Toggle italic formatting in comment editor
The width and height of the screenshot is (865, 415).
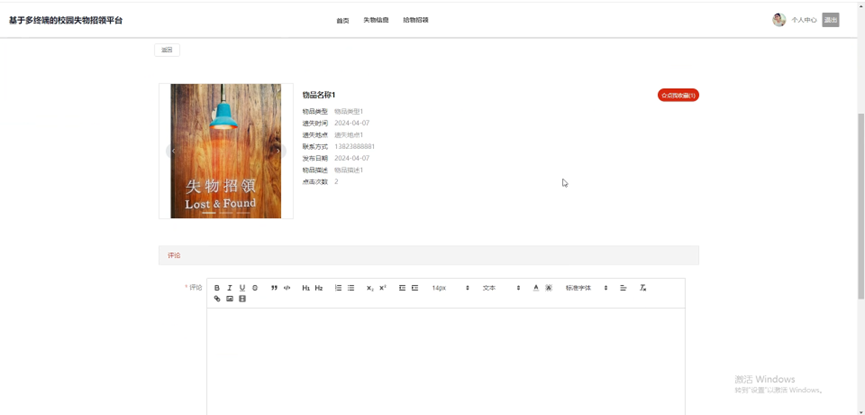(229, 288)
